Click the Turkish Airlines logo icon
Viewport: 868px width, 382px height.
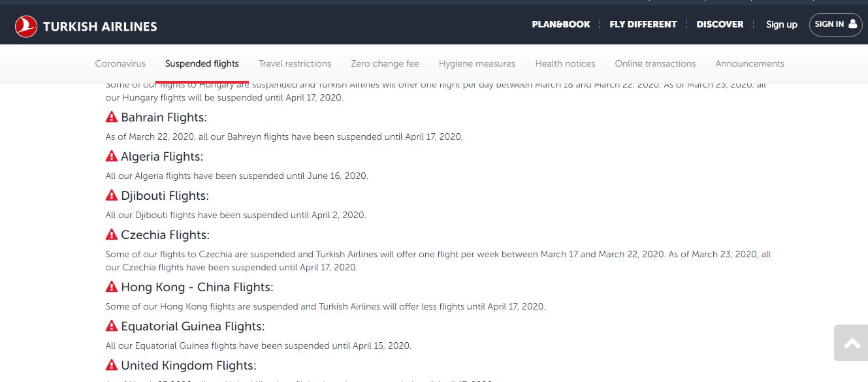tap(26, 26)
